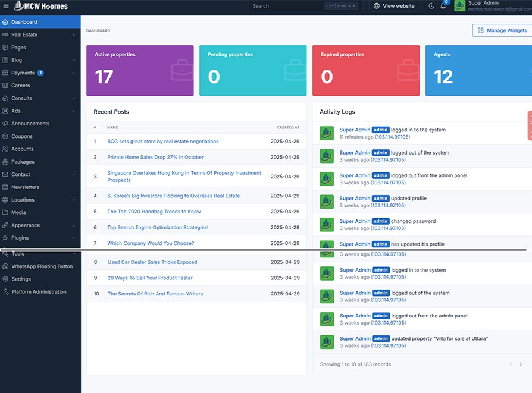
Task: Click the View website globe icon
Action: coord(377,6)
